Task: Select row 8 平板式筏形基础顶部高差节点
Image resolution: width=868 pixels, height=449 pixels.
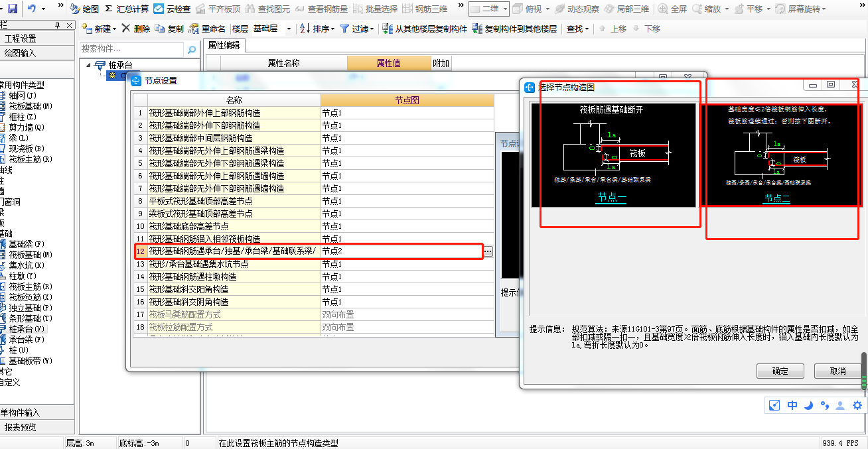Action: point(313,201)
